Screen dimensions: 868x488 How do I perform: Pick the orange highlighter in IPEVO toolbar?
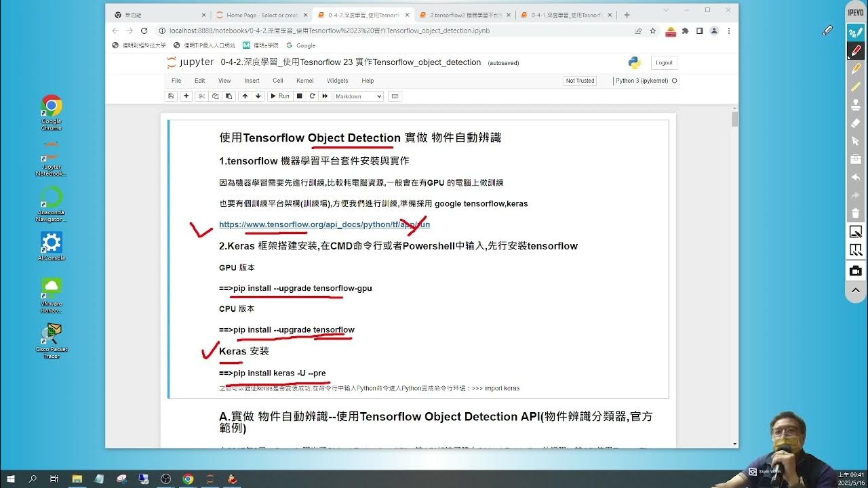(x=855, y=69)
